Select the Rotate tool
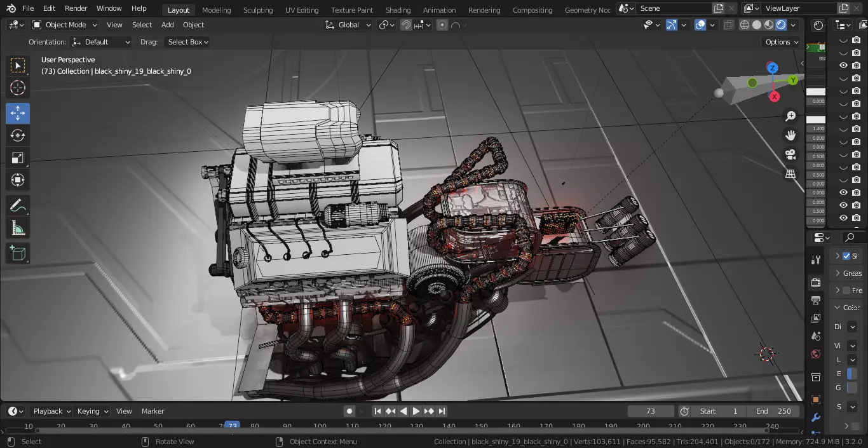The height and width of the screenshot is (448, 868). [18, 135]
